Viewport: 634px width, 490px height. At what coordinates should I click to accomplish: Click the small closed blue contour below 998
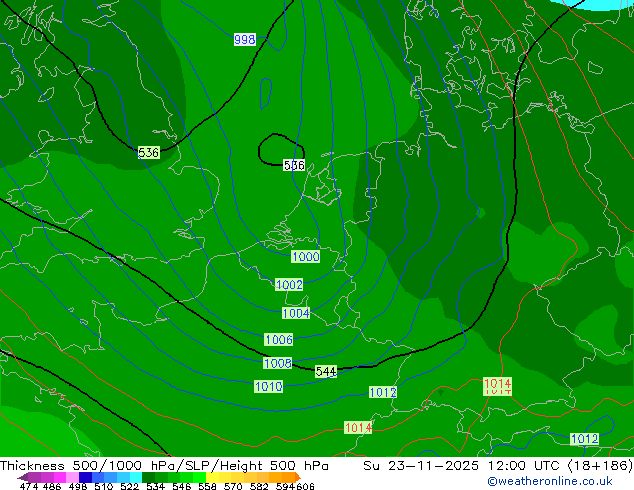[266, 93]
